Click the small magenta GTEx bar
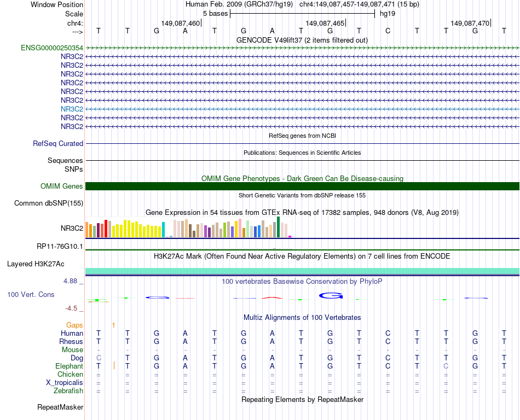Screen dimensions: 520x420 coord(290,236)
